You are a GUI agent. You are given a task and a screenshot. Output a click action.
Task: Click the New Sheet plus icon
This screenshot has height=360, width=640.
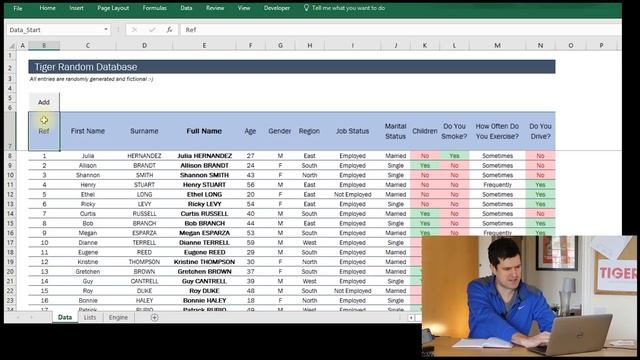[154, 318]
